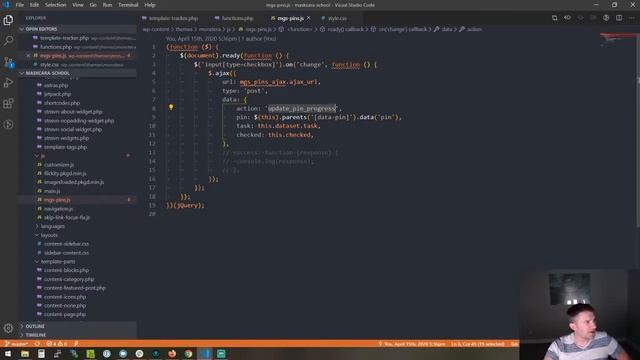Collapse the template-parts folder
Screen dimensions: 640x360
pos(58,262)
